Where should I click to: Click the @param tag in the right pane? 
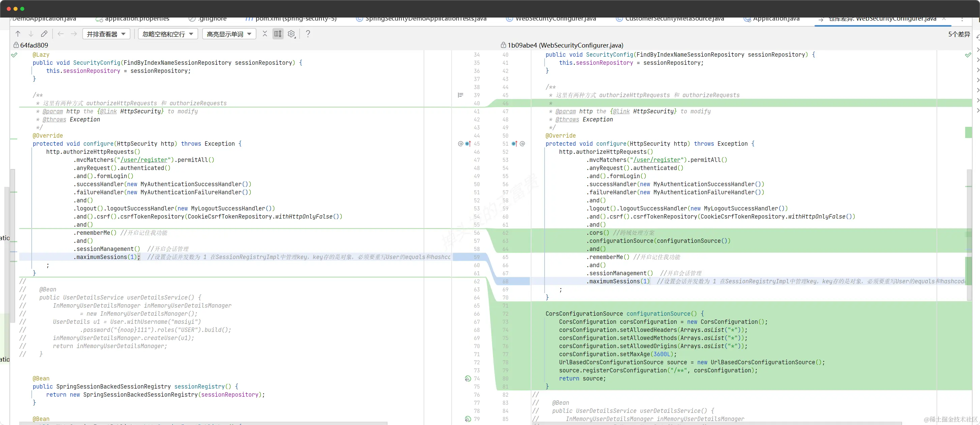point(566,111)
